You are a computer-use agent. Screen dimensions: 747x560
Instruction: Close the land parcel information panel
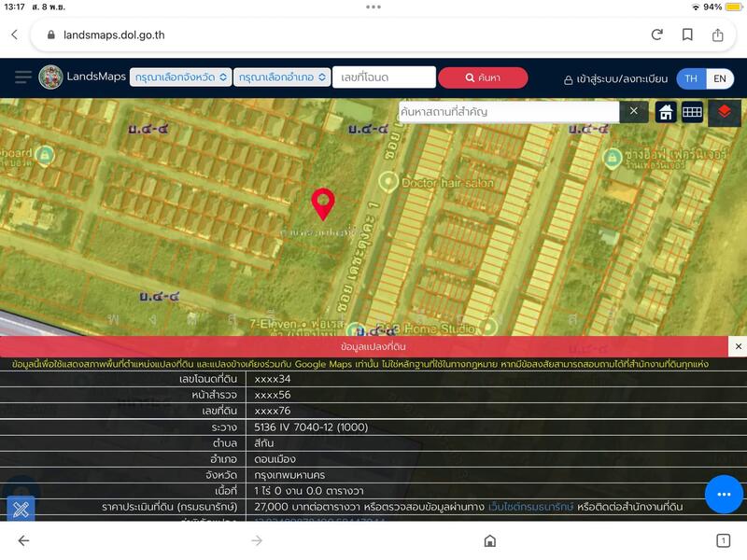pyautogui.click(x=739, y=346)
